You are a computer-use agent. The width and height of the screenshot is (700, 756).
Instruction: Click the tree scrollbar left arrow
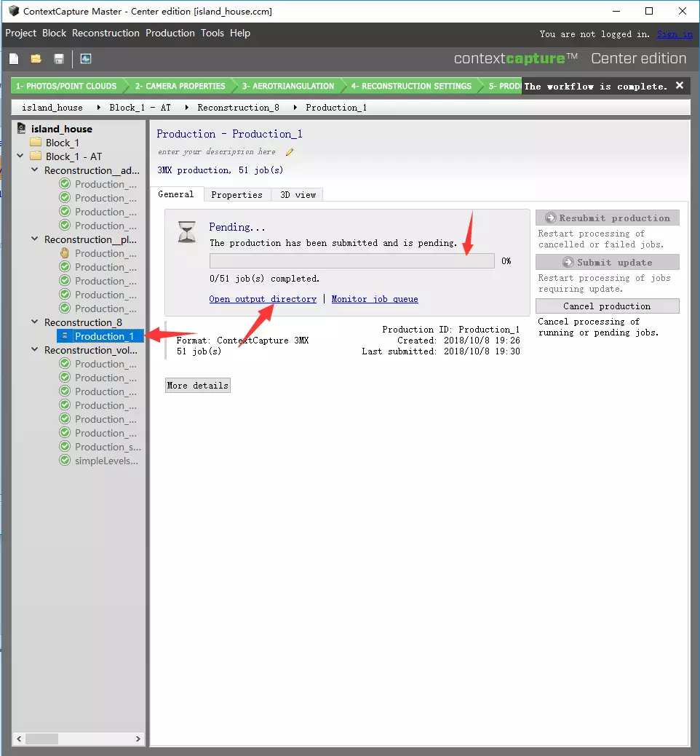19,739
